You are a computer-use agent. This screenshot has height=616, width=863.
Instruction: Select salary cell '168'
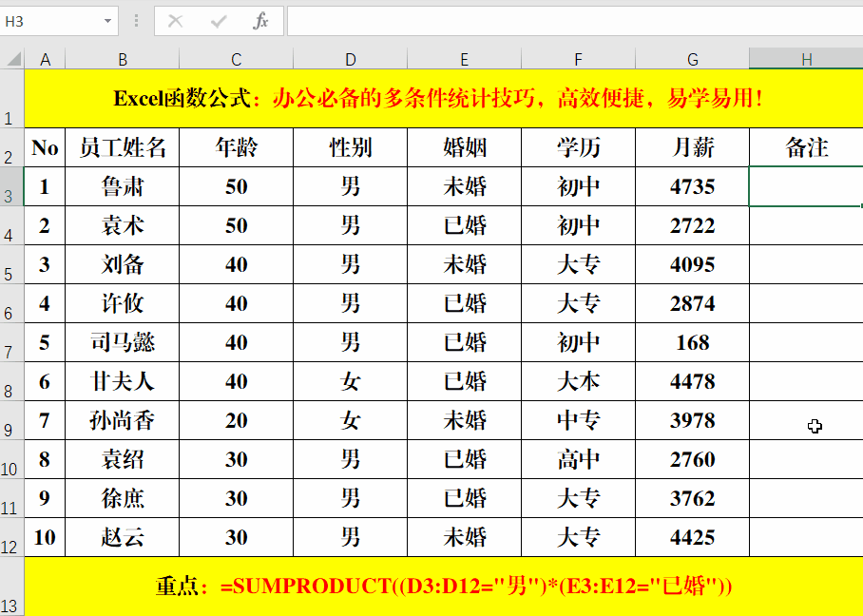click(692, 342)
